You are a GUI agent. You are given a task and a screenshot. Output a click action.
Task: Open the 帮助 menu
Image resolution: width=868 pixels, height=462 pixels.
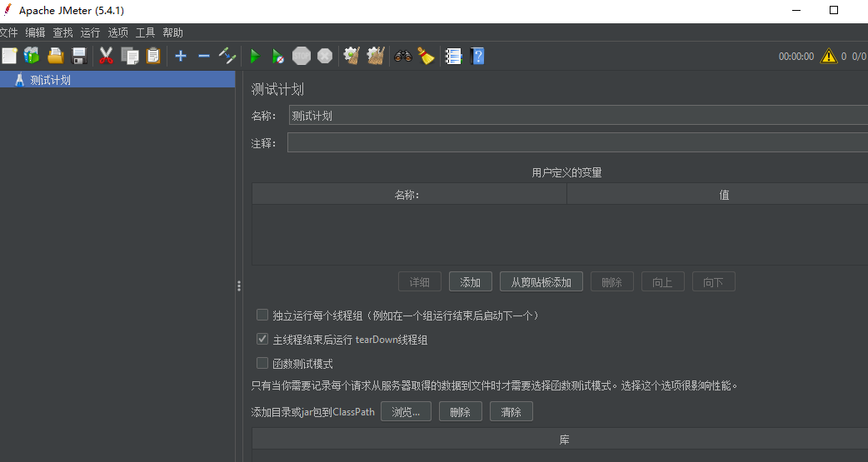[172, 32]
